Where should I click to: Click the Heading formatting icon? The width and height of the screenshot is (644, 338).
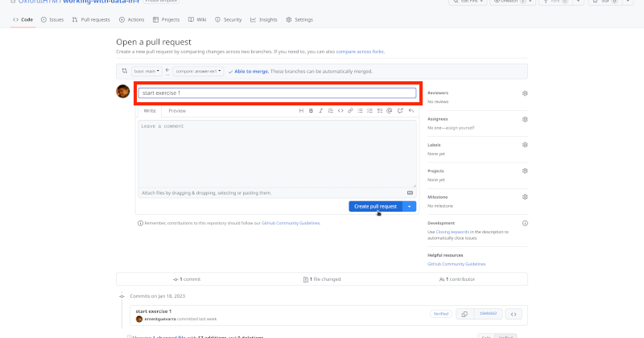point(301,110)
